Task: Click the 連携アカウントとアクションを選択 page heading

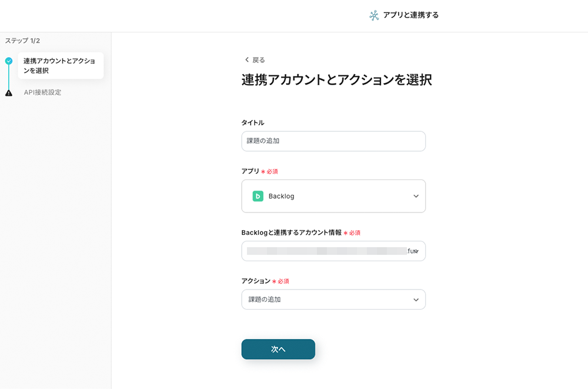Action: (x=336, y=81)
